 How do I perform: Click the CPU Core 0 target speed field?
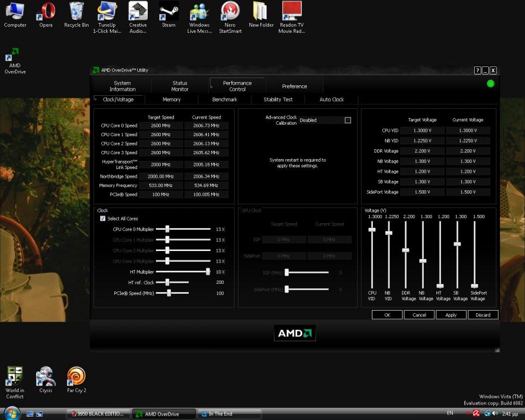point(161,126)
